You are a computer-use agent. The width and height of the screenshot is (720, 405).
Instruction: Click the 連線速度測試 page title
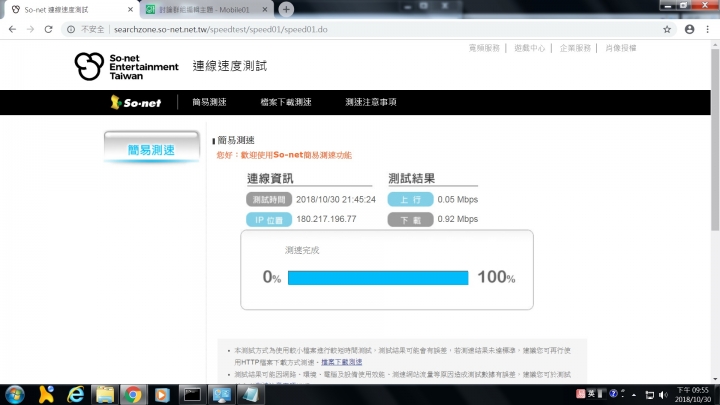click(x=230, y=66)
